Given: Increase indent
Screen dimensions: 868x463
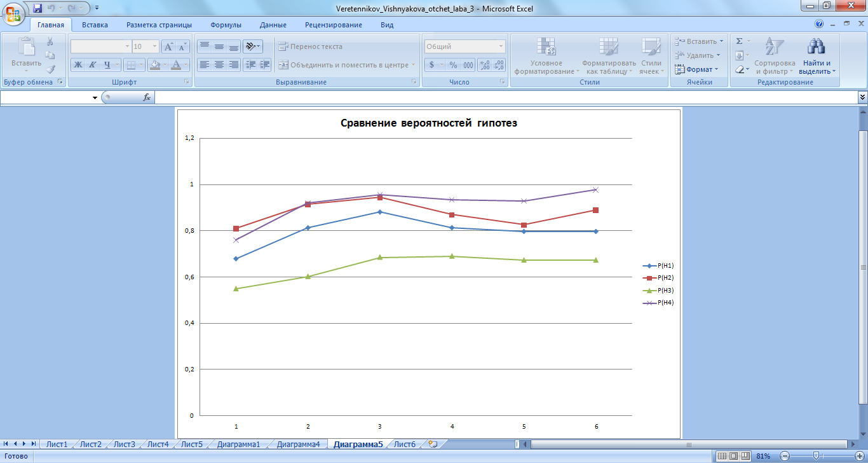Looking at the screenshot, I should point(264,64).
